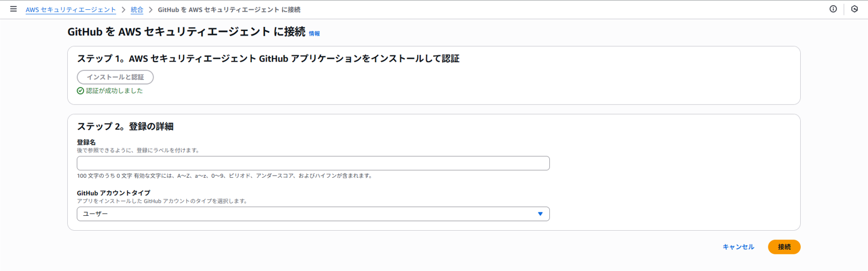Viewport: 868px width, 271px height.
Task: Open the hamburger navigation menu
Action: (14, 9)
